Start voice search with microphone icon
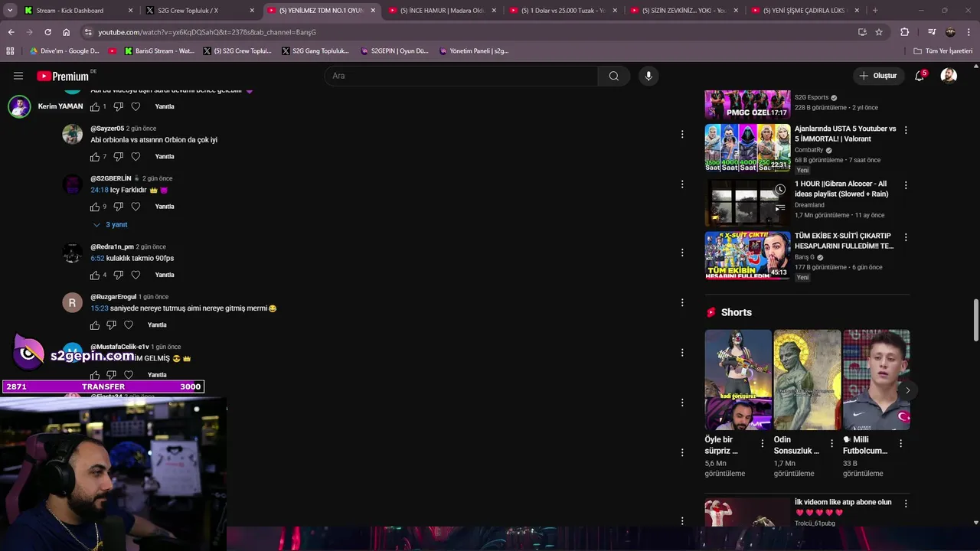This screenshot has width=980, height=551. point(648,76)
